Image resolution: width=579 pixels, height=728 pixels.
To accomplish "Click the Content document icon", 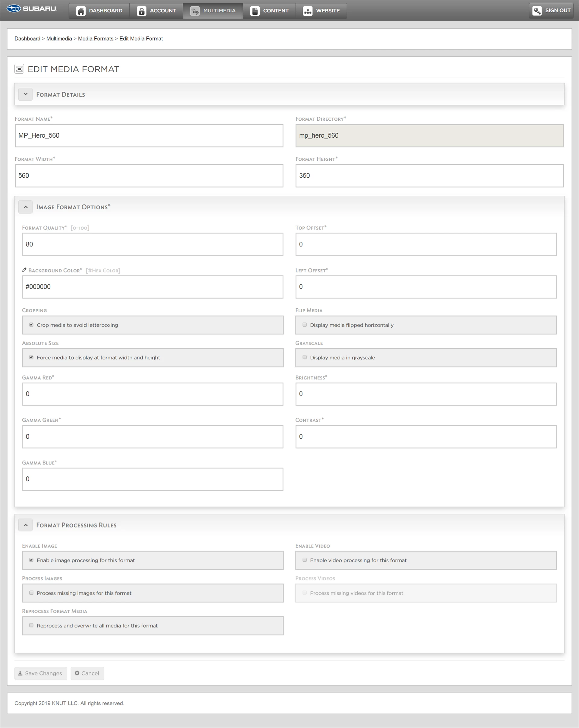I will pos(255,11).
